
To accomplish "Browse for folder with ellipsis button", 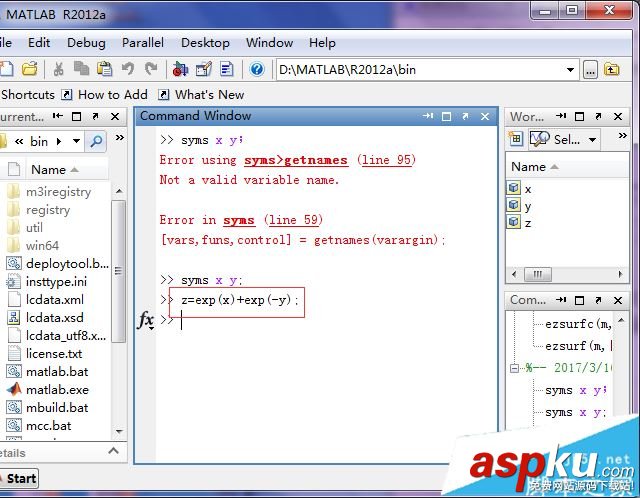I will click(590, 70).
